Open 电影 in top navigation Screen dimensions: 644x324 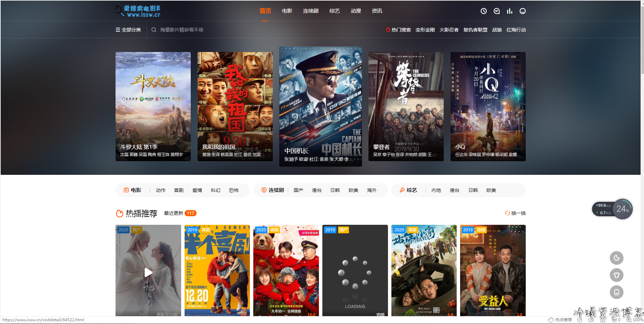287,11
